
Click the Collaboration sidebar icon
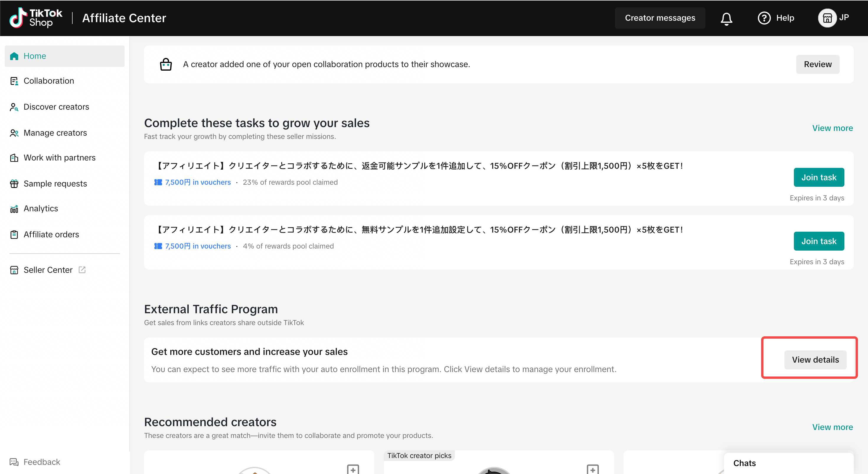[x=14, y=81]
